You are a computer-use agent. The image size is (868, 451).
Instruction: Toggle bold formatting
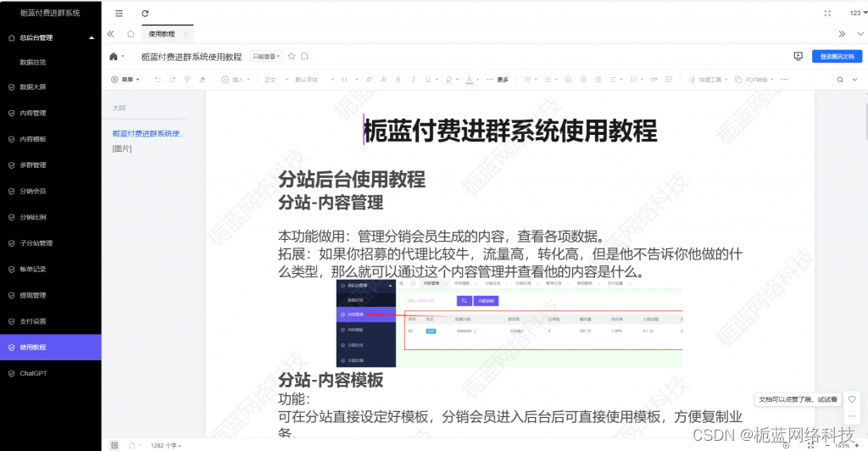(x=398, y=80)
